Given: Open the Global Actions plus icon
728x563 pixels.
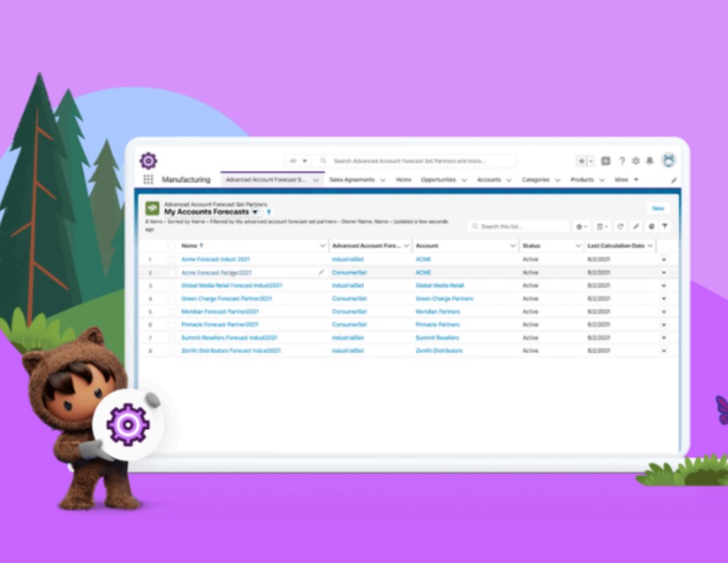Looking at the screenshot, I should pos(606,160).
